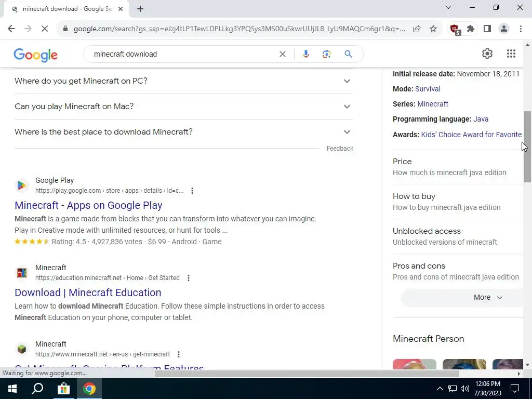Click the horizontal scrollbar at page bottom

307,374
